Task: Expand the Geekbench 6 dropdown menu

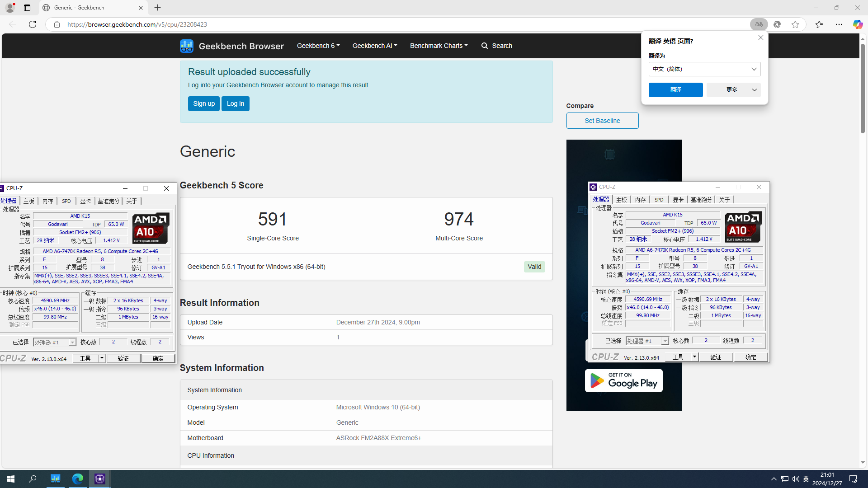Action: [x=318, y=46]
